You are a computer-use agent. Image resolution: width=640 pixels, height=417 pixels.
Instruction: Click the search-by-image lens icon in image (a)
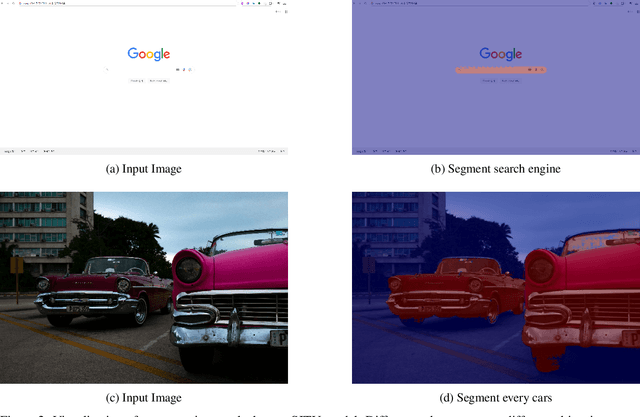[x=188, y=70]
